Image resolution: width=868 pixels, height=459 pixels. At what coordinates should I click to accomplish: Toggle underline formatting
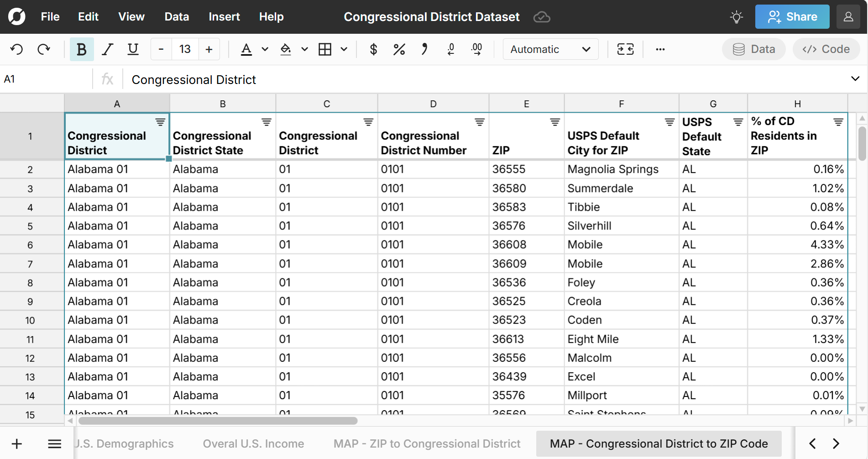133,49
